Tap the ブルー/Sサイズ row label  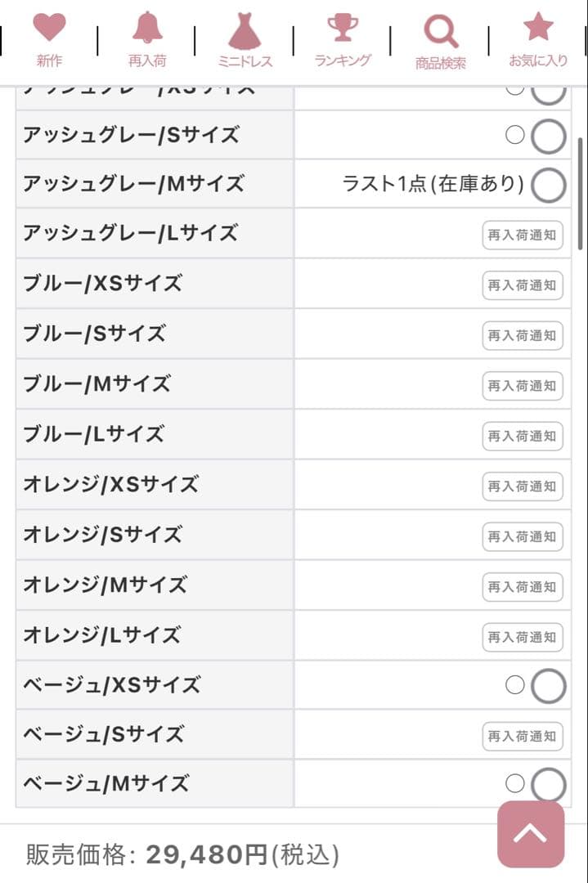click(95, 334)
